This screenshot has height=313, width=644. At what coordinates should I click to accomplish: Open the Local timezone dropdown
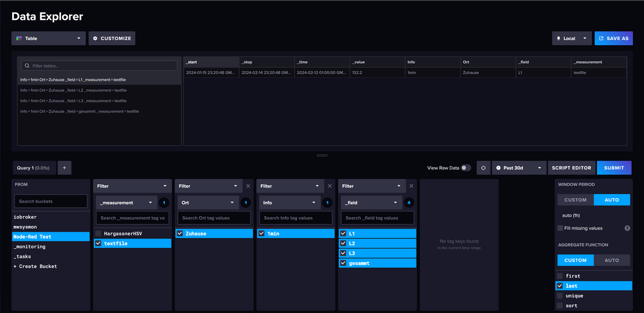(572, 38)
